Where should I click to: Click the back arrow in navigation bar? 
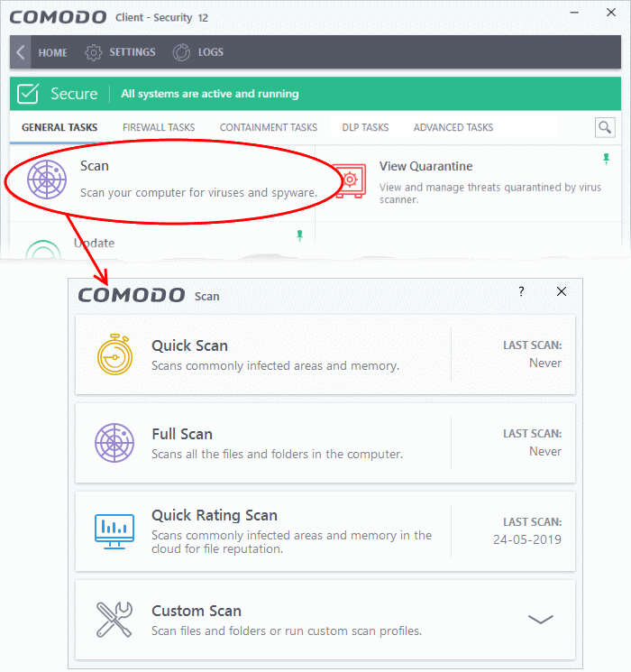20,52
